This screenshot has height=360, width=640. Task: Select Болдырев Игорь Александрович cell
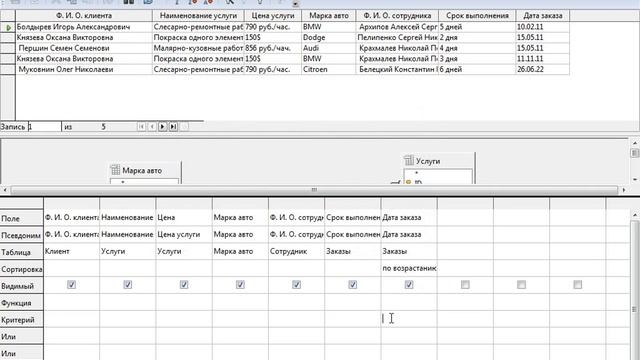click(84, 27)
